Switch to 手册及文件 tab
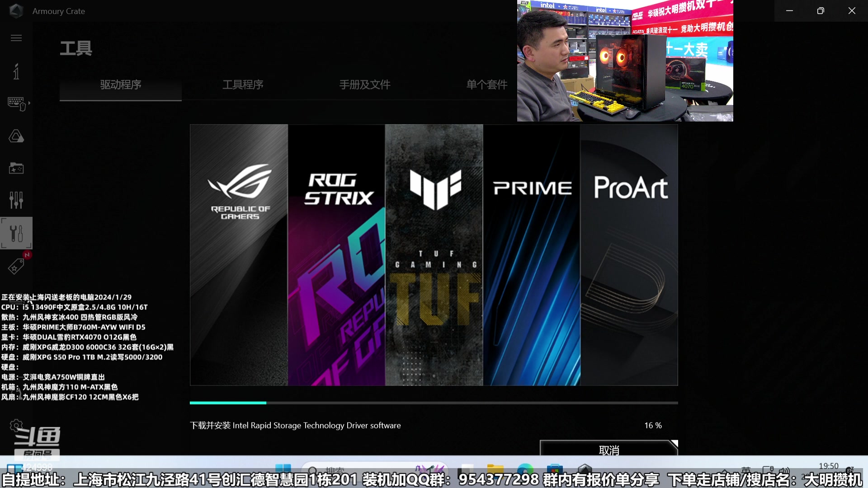This screenshot has width=868, height=488. 365,84
